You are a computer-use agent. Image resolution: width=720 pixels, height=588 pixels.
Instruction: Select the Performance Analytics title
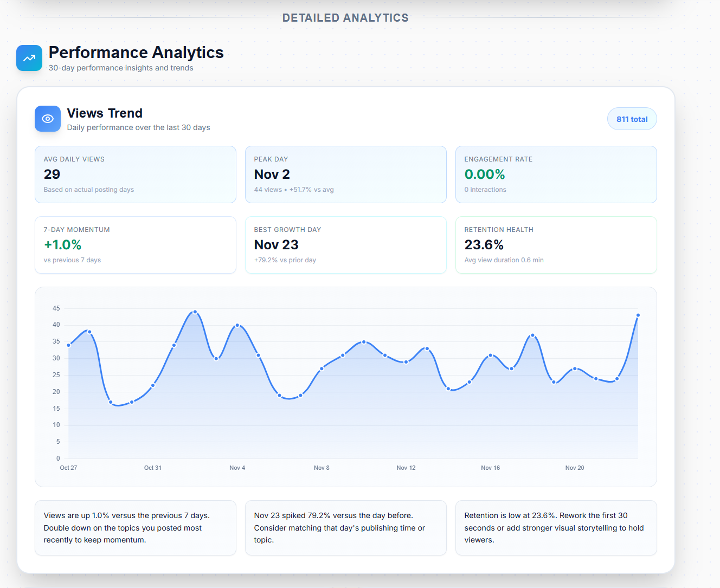point(136,53)
